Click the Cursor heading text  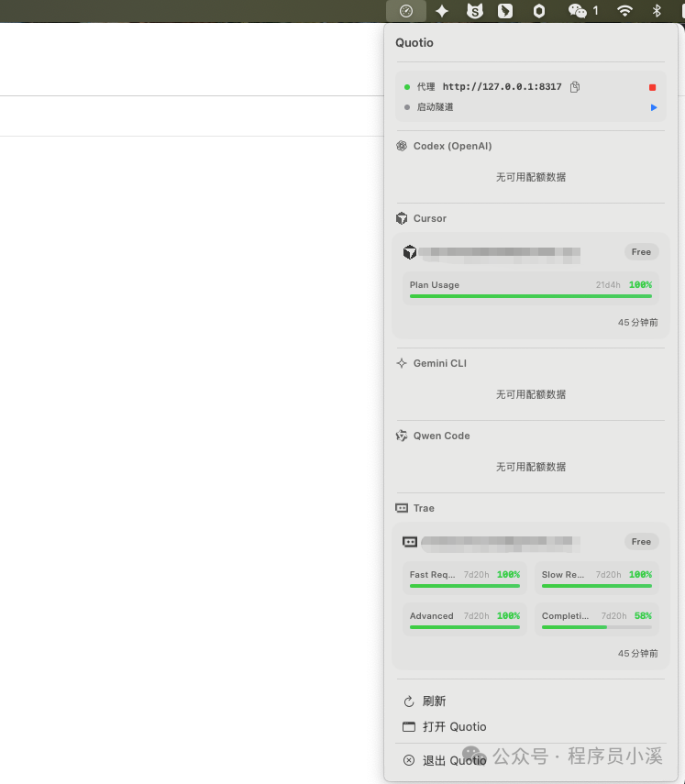430,218
